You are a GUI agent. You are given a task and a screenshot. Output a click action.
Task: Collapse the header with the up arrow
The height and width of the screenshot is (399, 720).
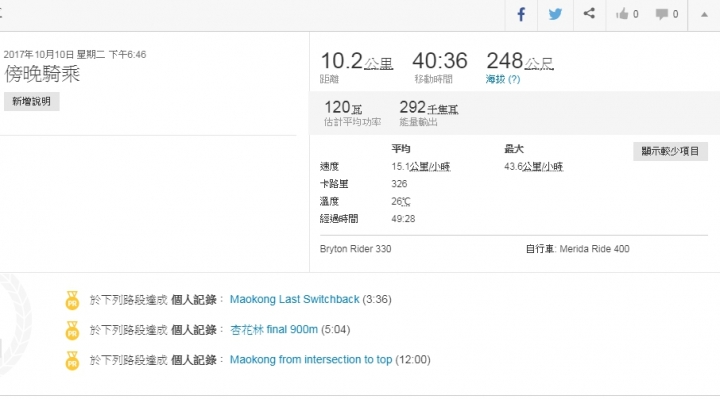coord(704,15)
